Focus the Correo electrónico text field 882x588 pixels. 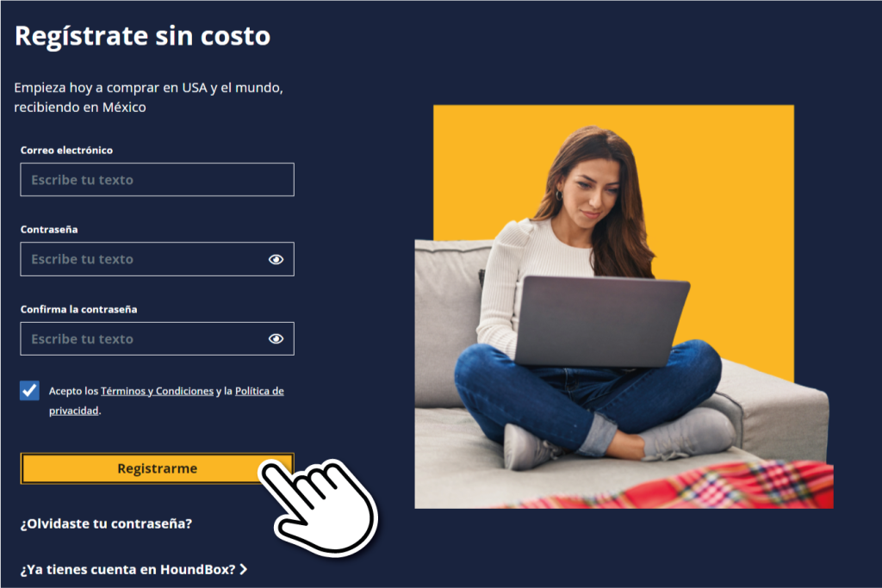click(157, 179)
